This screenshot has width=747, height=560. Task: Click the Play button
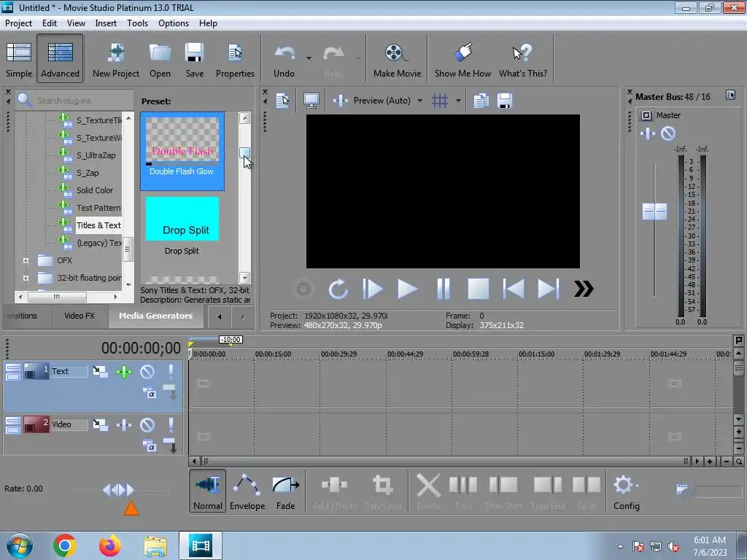click(x=407, y=289)
